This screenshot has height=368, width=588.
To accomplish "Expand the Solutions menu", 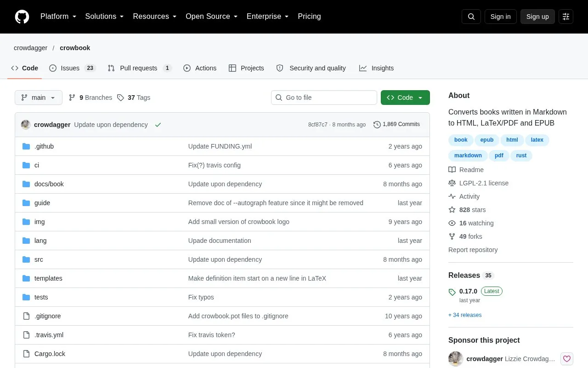I will (105, 17).
